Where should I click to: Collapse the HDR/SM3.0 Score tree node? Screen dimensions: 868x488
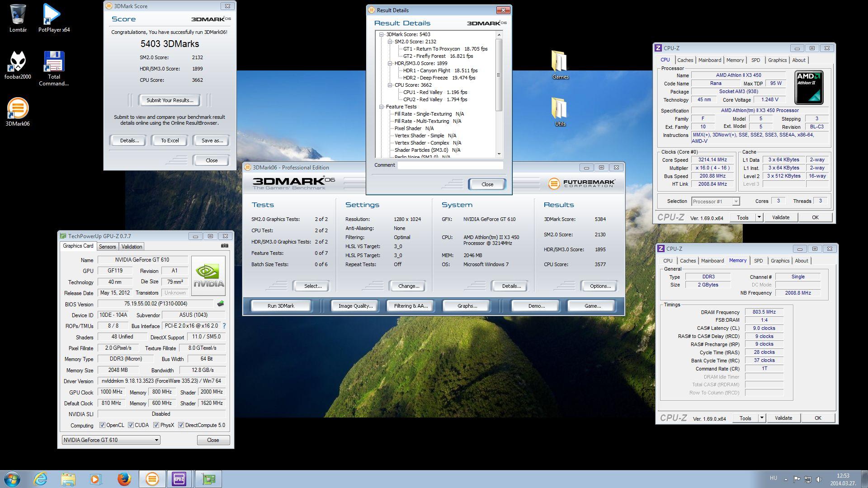pos(390,63)
